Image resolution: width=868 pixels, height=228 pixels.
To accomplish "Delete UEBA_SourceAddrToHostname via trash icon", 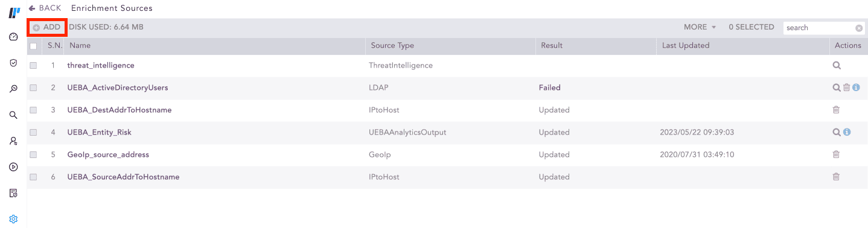I will click(836, 177).
